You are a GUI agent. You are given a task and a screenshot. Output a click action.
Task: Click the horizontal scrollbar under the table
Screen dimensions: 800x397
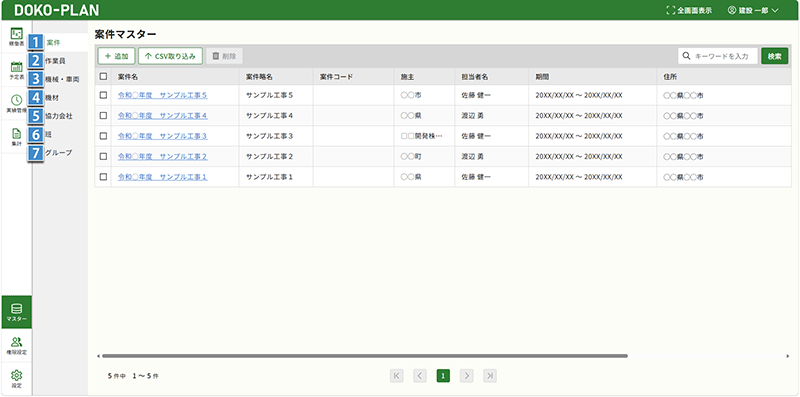point(365,356)
